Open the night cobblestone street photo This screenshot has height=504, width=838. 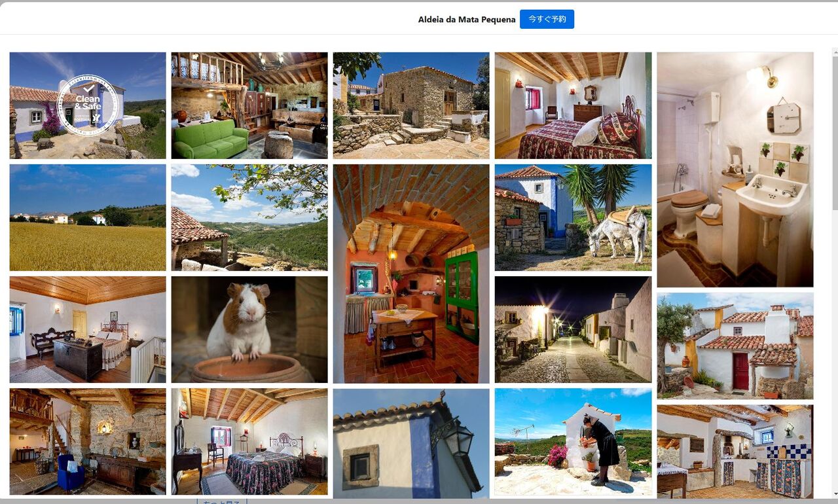pyautogui.click(x=574, y=329)
